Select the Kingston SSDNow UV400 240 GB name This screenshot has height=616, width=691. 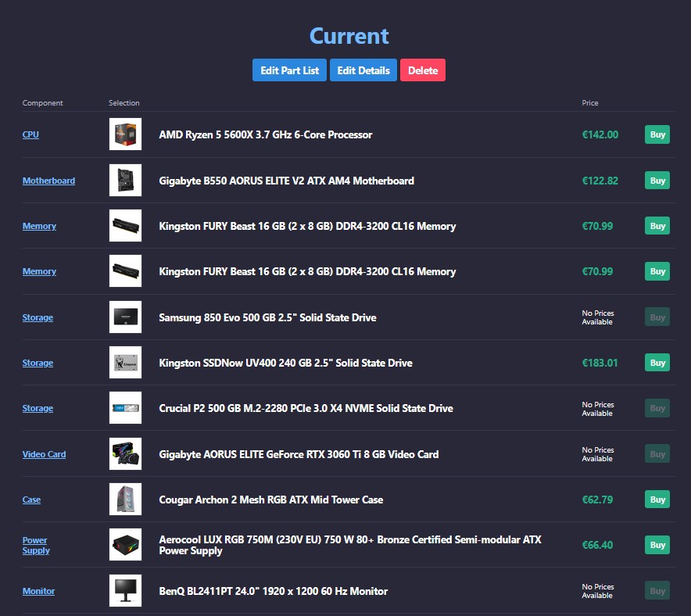(285, 363)
